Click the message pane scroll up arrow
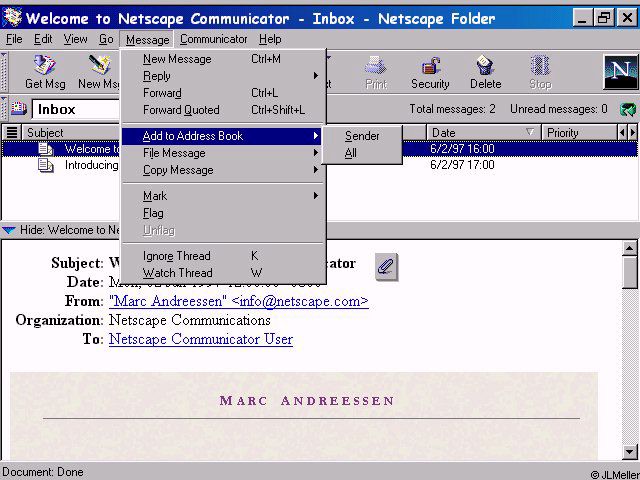This screenshot has width=640, height=480. point(630,248)
